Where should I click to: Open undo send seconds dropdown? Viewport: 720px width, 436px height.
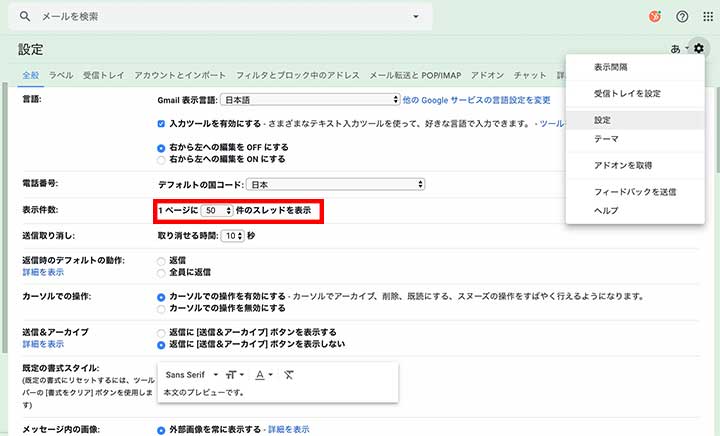coord(232,236)
